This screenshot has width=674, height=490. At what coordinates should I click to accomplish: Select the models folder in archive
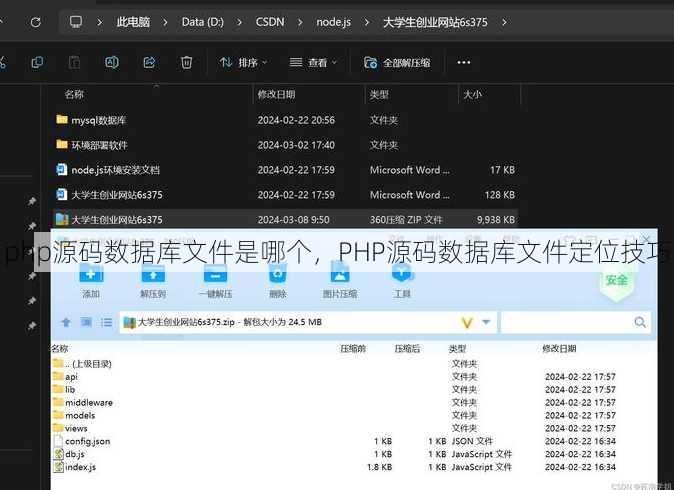354,415
